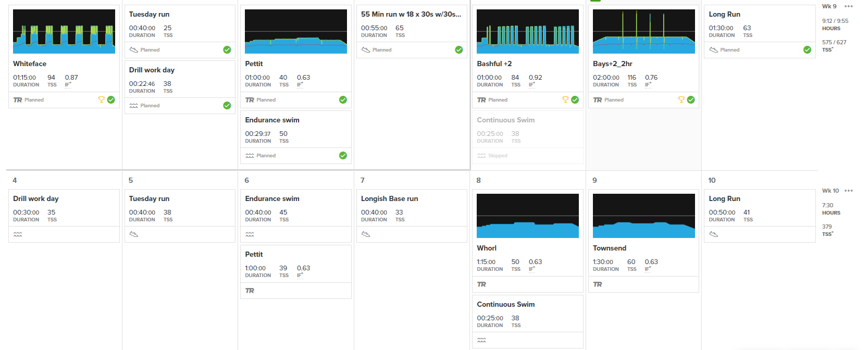Viewport: 868px width, 350px height.
Task: Click the running shoe icon on Longish Base run
Action: [x=366, y=234]
